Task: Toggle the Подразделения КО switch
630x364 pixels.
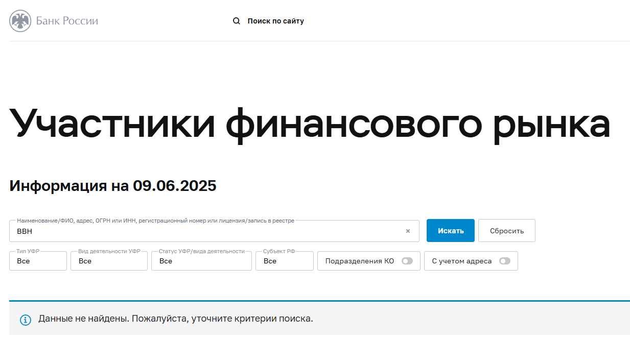Action: 407,261
